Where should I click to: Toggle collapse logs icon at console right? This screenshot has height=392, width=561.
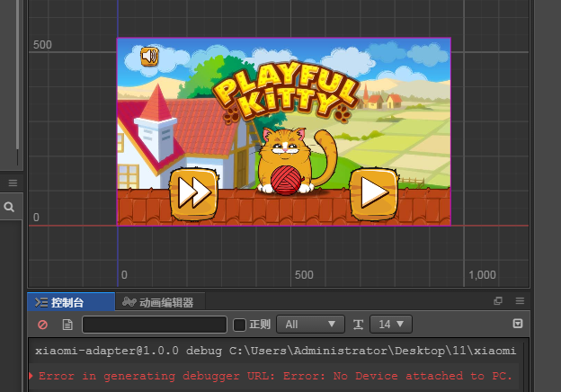point(517,324)
